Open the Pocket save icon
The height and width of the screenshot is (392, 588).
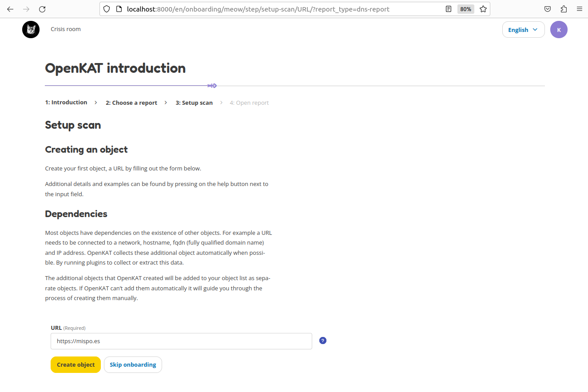(548, 9)
